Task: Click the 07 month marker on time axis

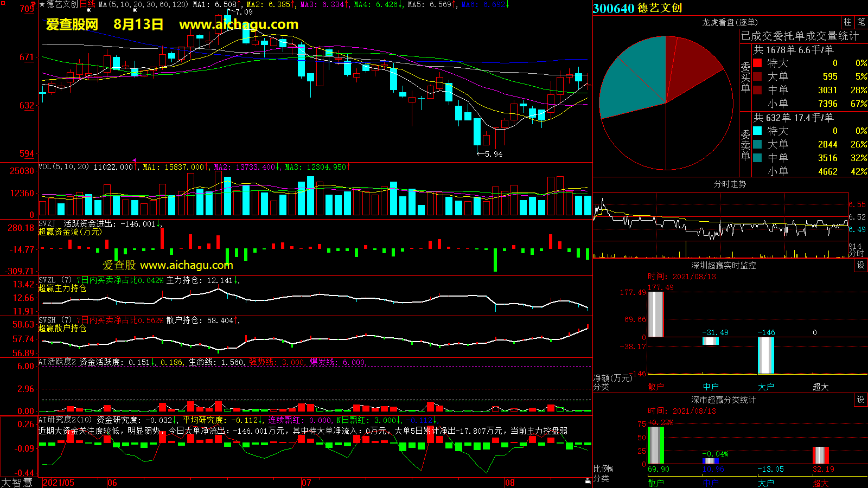Action: (307, 483)
